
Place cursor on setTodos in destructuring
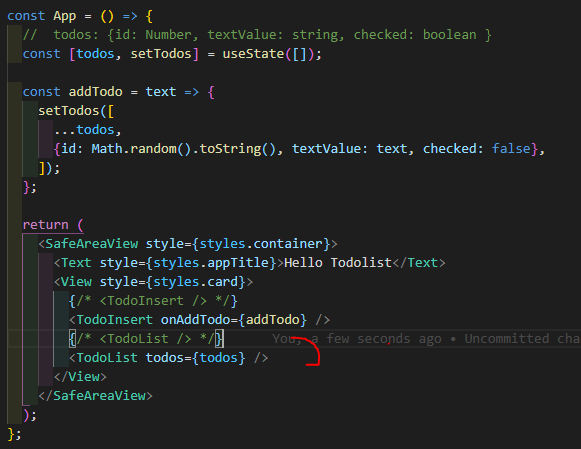tap(161, 54)
